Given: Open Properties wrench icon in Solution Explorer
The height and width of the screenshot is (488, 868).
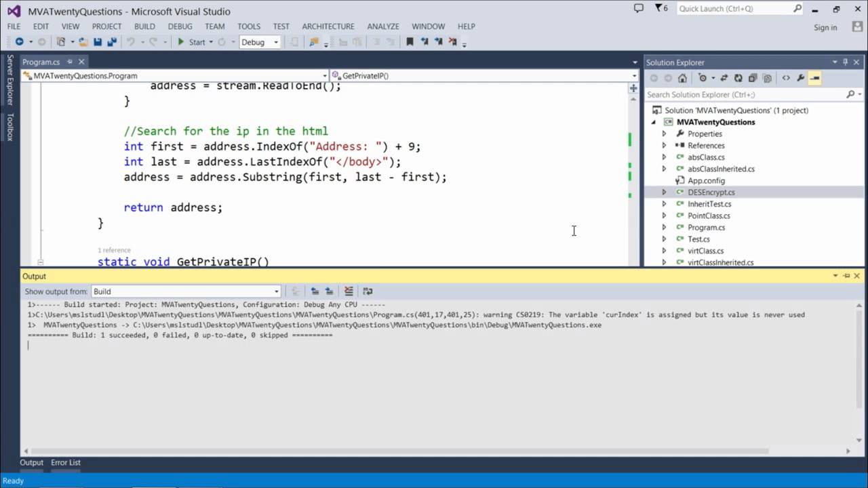Looking at the screenshot, I should (801, 78).
